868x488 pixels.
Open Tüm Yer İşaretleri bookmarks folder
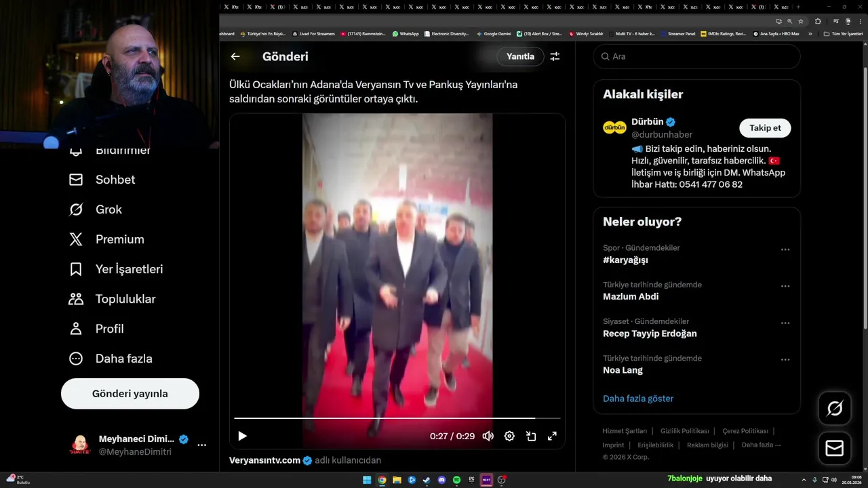[844, 33]
